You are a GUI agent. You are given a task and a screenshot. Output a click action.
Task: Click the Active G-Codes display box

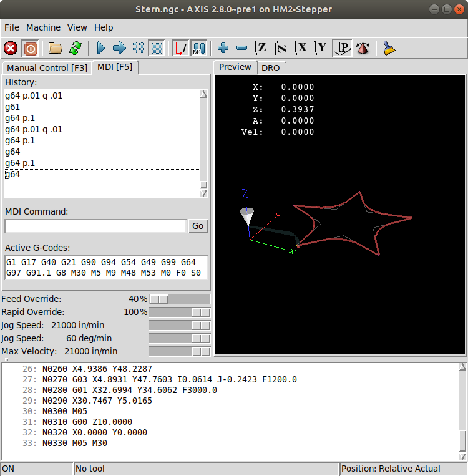[106, 268]
